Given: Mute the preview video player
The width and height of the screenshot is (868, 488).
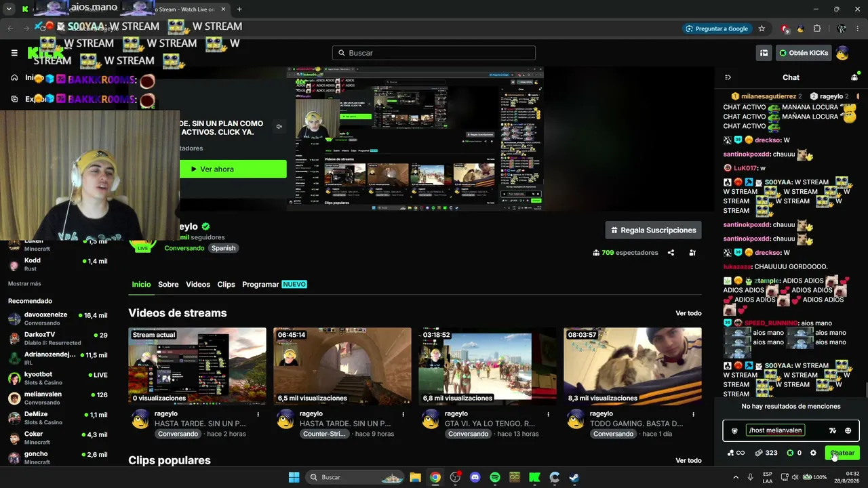Looking at the screenshot, I should pyautogui.click(x=279, y=127).
